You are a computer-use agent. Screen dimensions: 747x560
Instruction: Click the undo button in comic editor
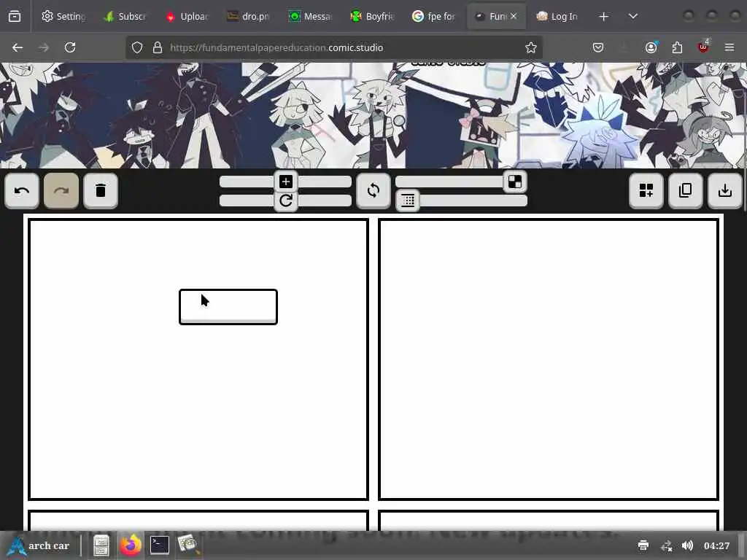pos(21,191)
